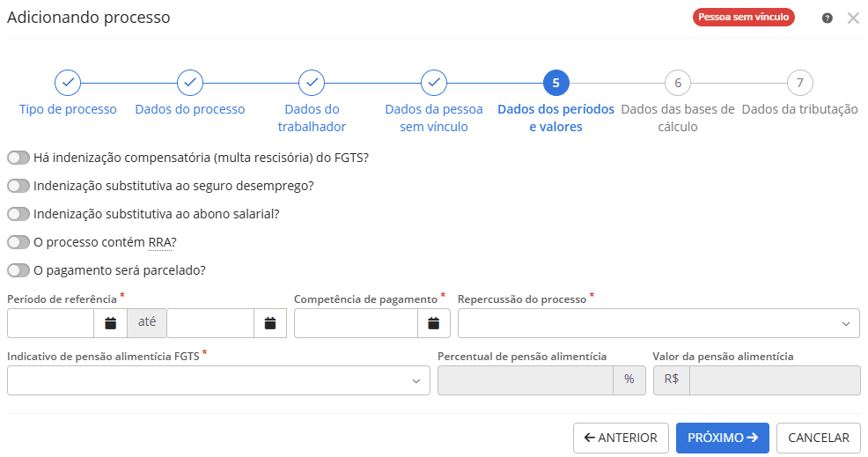Open calendar for reference period start date
This screenshot has height=457, width=868.
[111, 323]
